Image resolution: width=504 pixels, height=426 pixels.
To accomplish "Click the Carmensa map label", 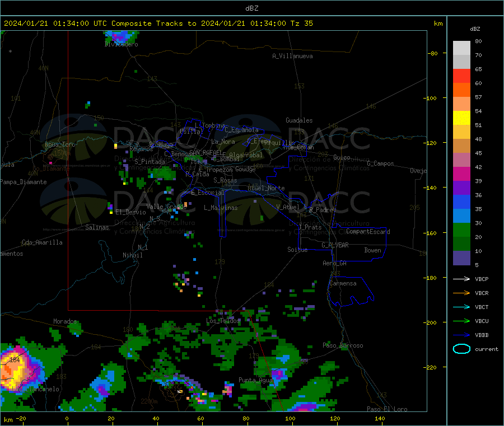I will pyautogui.click(x=343, y=283).
